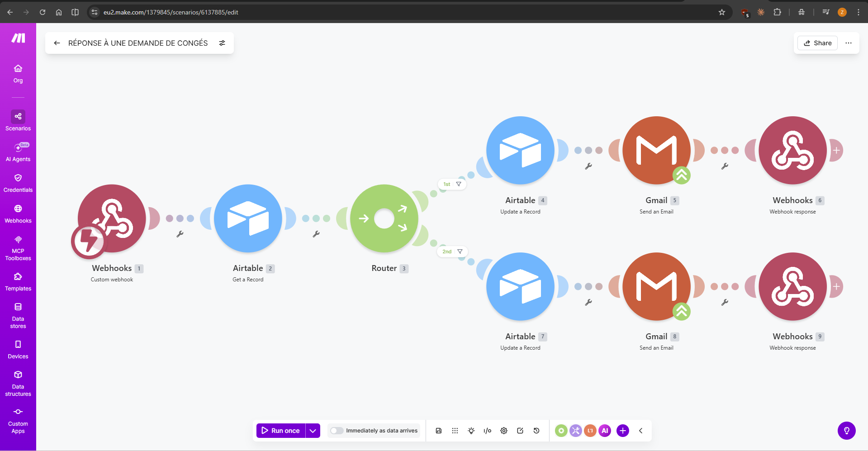Open the purple Tools wrench icon

click(x=576, y=431)
